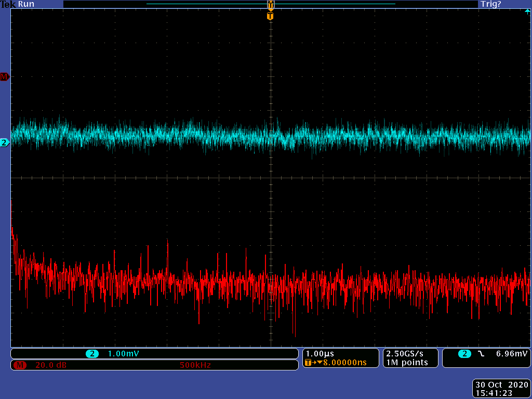Click the 6.96mV trigger level value
Image resolution: width=532 pixels, height=399 pixels.
[x=512, y=354]
